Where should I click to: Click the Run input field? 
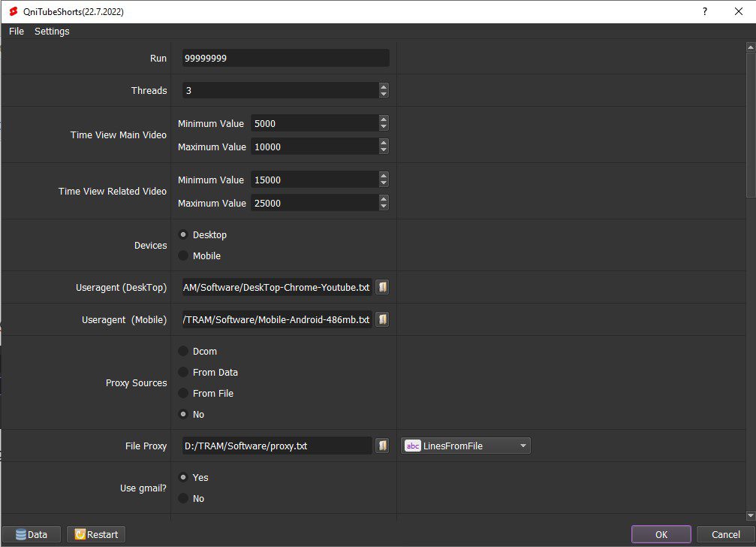point(285,59)
